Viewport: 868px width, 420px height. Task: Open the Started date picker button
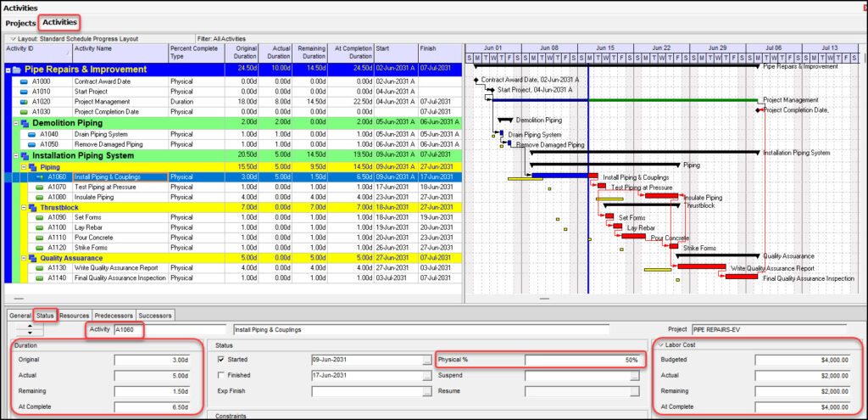point(426,361)
